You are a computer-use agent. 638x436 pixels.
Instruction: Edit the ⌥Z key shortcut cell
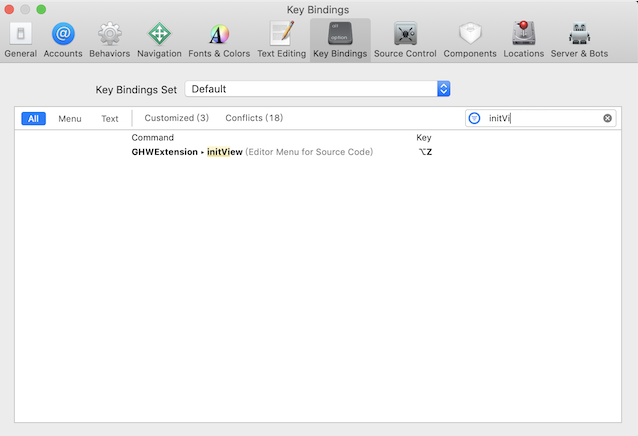pos(425,152)
